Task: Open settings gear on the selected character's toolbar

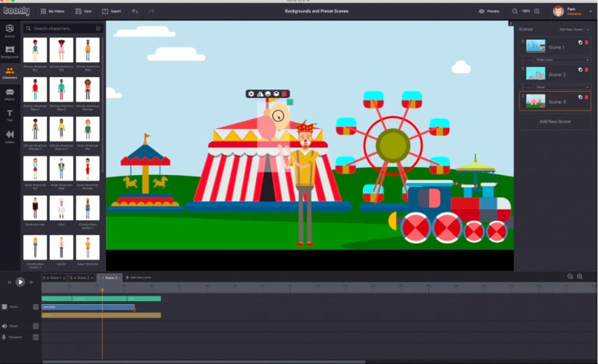Action: click(x=252, y=93)
